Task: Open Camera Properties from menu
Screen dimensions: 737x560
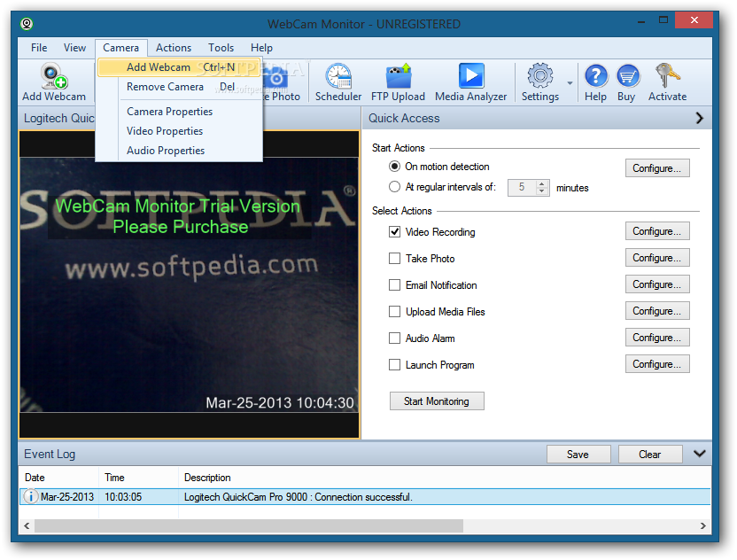Action: (179, 112)
